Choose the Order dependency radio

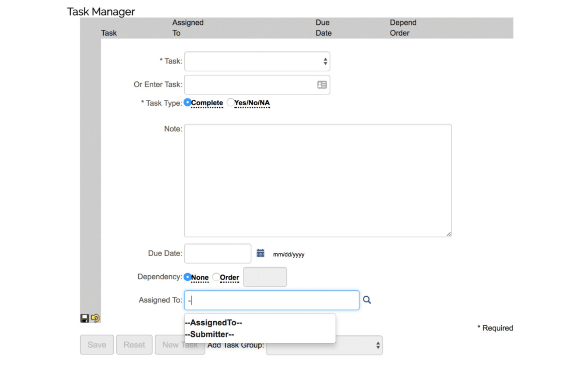coord(216,277)
